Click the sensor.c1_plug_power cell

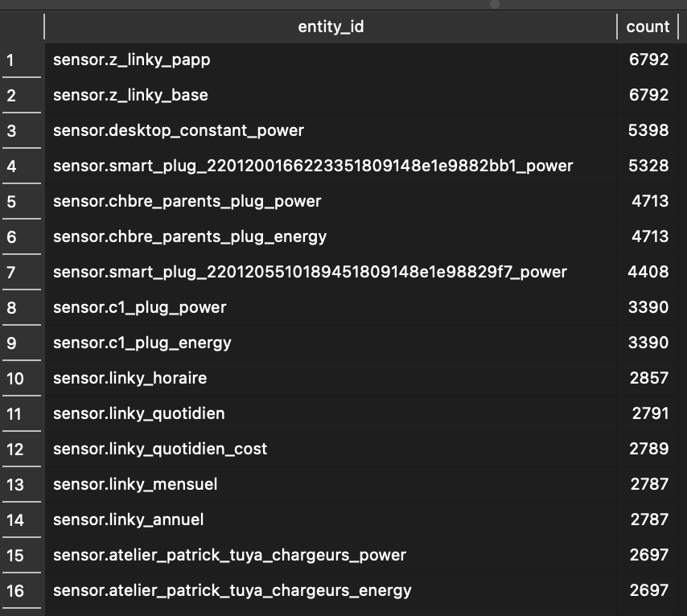click(331, 307)
